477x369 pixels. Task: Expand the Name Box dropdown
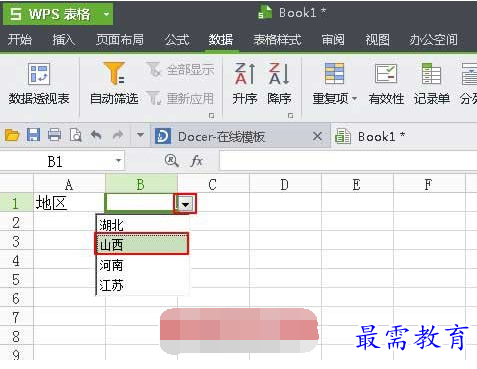(118, 161)
